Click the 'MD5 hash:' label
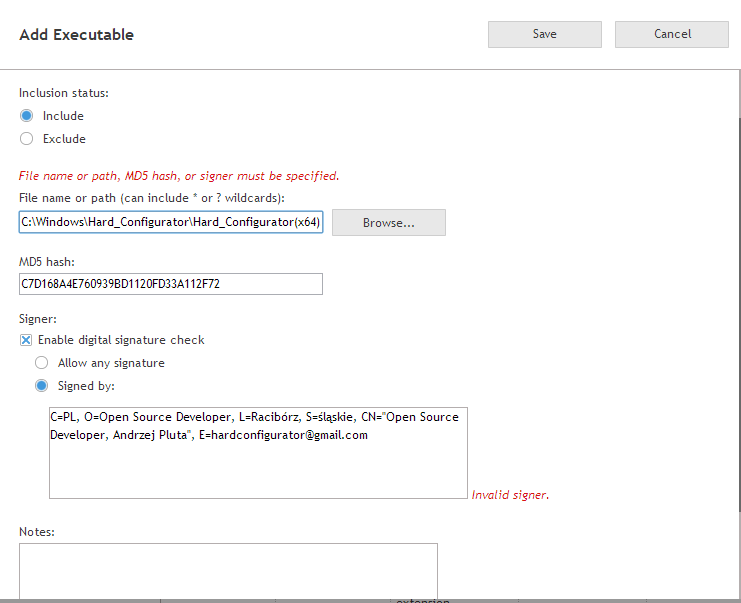This screenshot has width=741, height=603. coord(47,262)
